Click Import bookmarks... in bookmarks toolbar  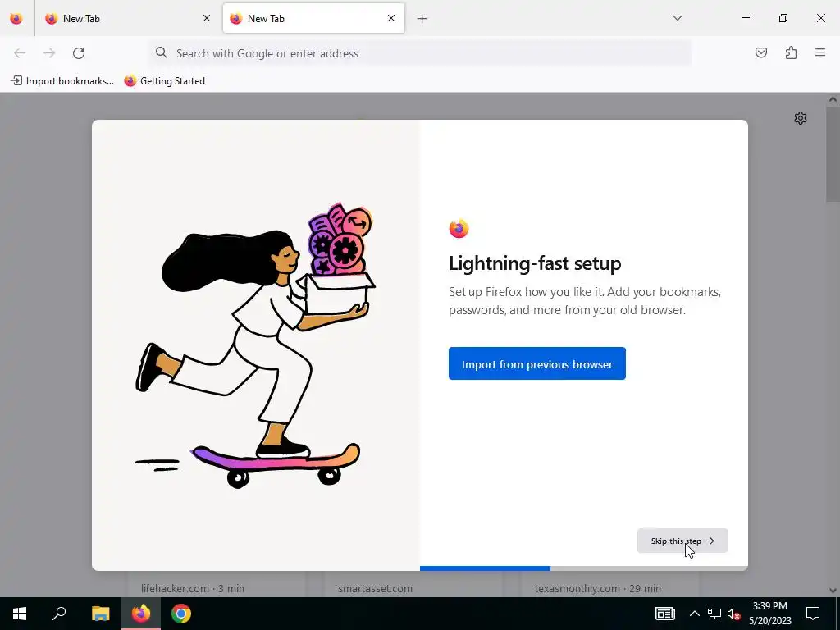point(62,81)
